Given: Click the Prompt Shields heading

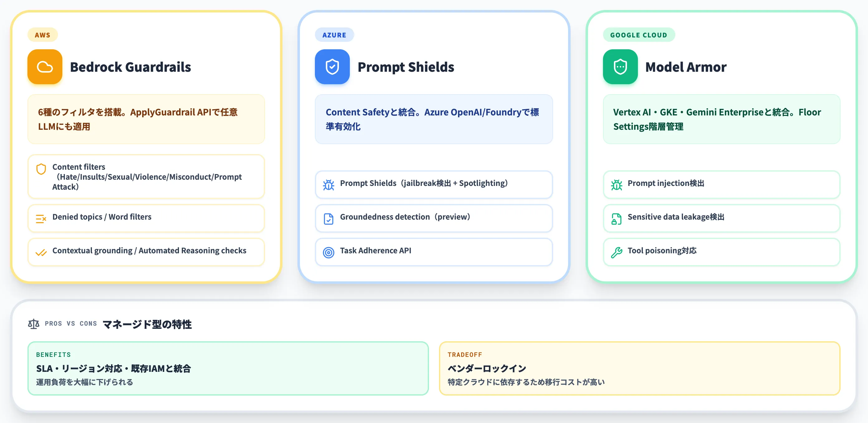Looking at the screenshot, I should click(x=406, y=67).
